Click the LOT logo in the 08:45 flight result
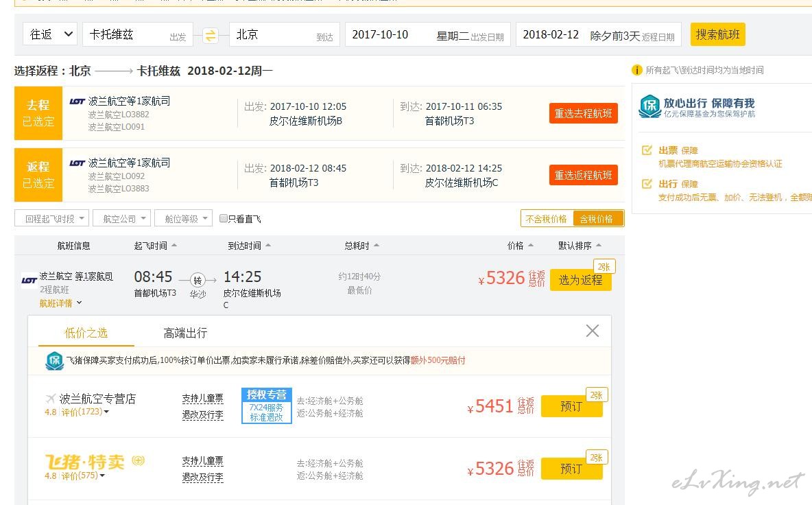This screenshot has width=812, height=505. (29, 280)
